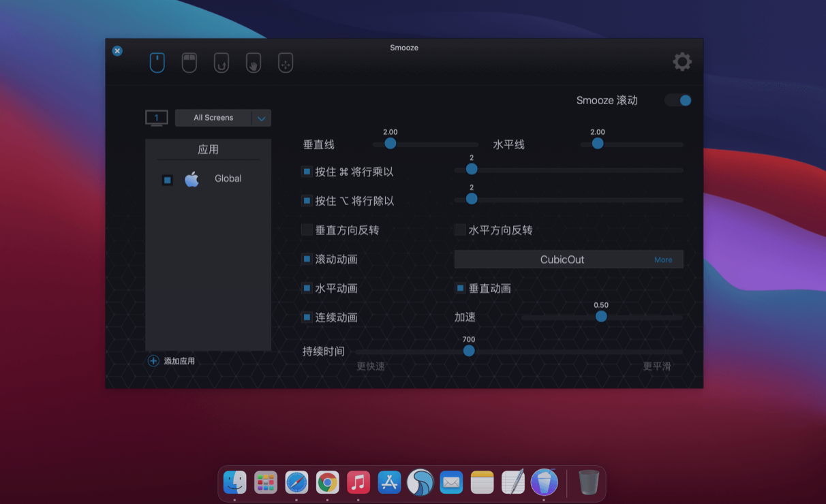Image resolution: width=826 pixels, height=504 pixels.
Task: Select the gesture arrow settings icon
Action: (221, 62)
